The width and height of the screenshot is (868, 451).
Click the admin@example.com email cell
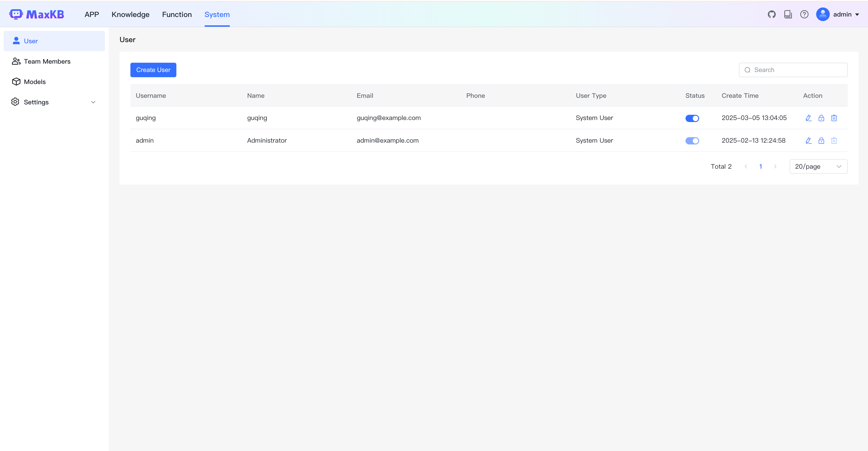pyautogui.click(x=388, y=141)
